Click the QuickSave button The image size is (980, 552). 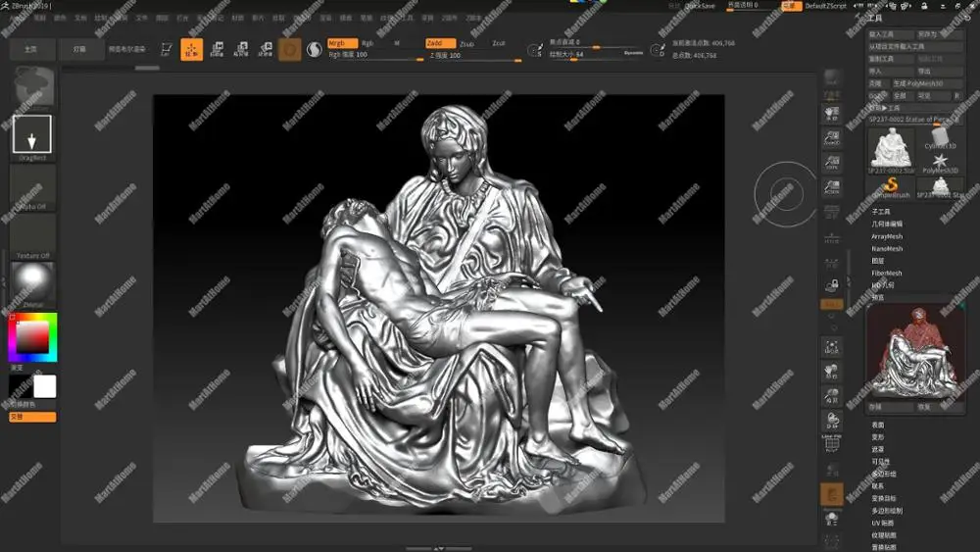[x=700, y=6]
